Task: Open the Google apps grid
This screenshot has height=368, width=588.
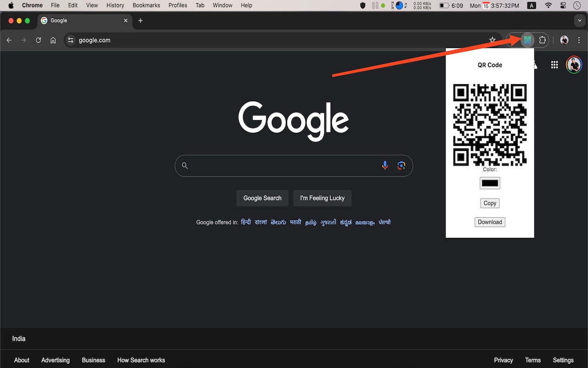Action: point(554,65)
